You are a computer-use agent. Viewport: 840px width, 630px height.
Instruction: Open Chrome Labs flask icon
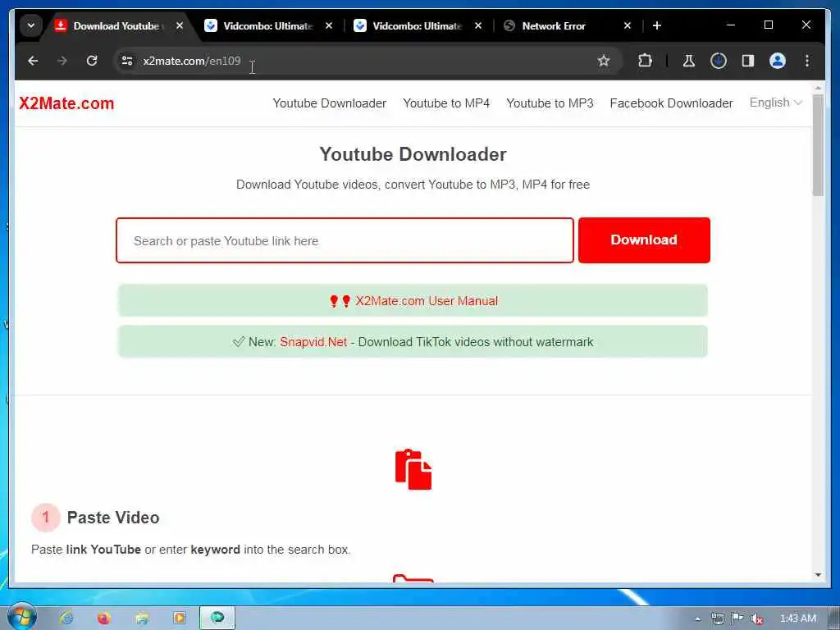point(689,61)
